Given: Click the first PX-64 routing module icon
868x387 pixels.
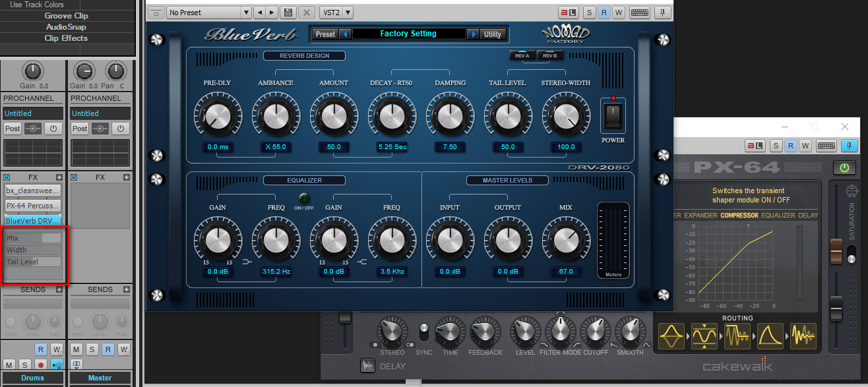Looking at the screenshot, I should coord(671,336).
